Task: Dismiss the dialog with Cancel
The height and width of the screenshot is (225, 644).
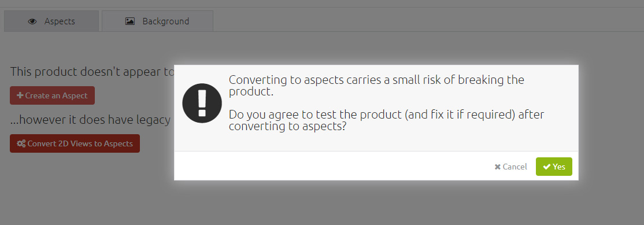Action: click(510, 167)
